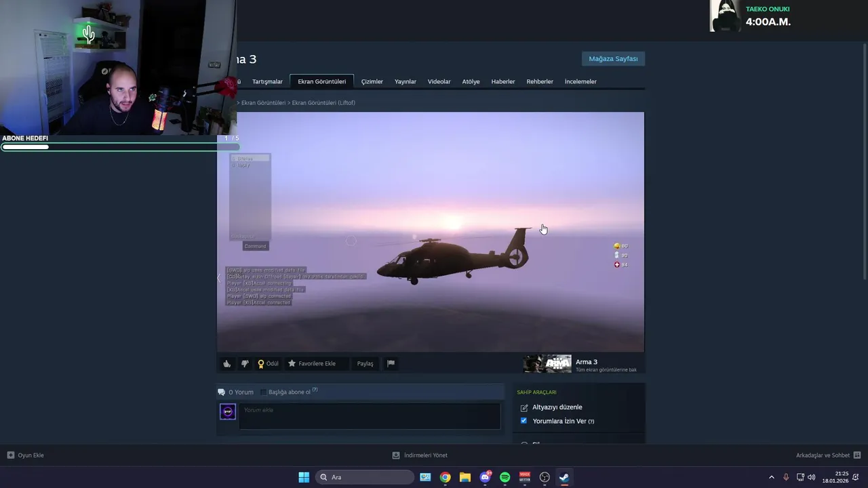Open İndirmeleri Yönet downloads manager

[420, 455]
